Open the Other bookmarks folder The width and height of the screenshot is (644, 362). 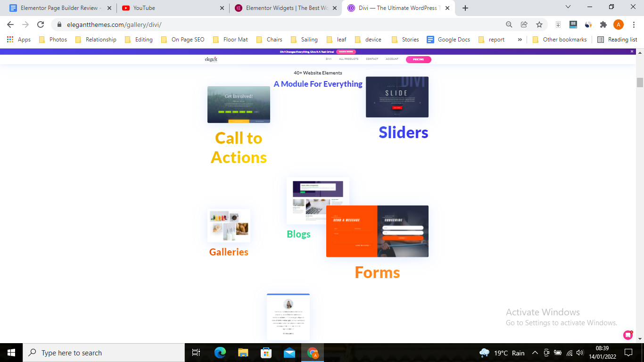coord(560,40)
